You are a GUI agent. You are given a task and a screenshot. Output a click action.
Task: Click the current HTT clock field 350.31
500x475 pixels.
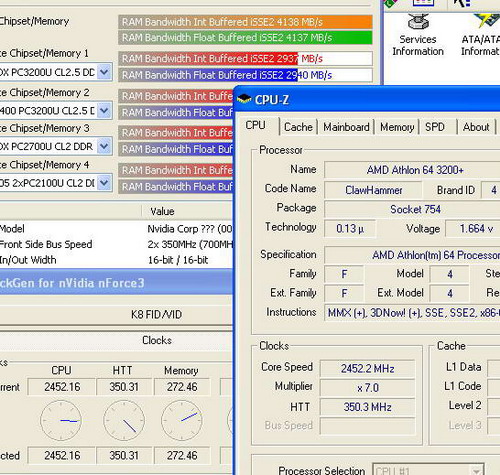[x=124, y=387]
